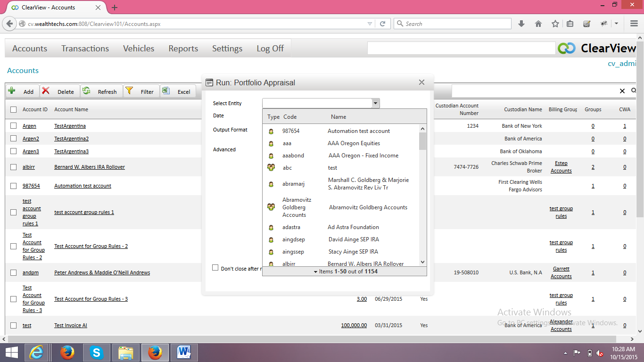Check the box for account Argen
644x362 pixels.
point(14,126)
